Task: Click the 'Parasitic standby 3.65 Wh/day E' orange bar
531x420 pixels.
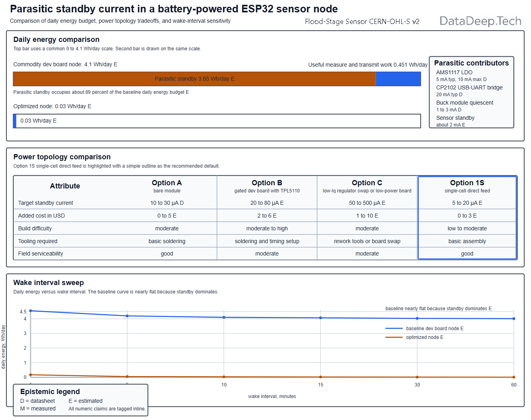Action: pos(194,79)
